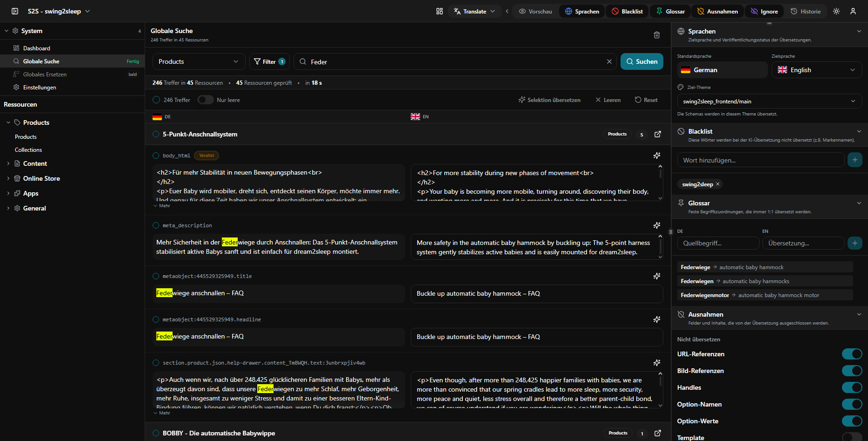868x441 pixels.
Task: Expand the Apps tree node
Action: [x=8, y=193]
